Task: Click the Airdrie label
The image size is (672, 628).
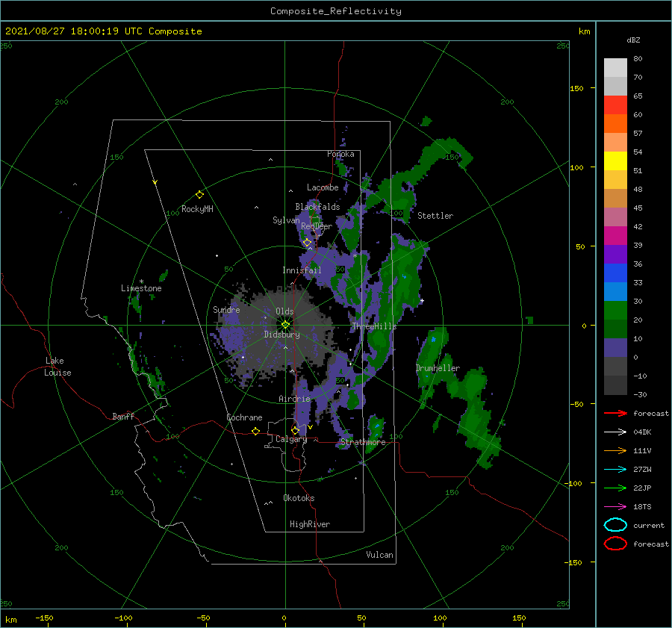Action: click(294, 399)
